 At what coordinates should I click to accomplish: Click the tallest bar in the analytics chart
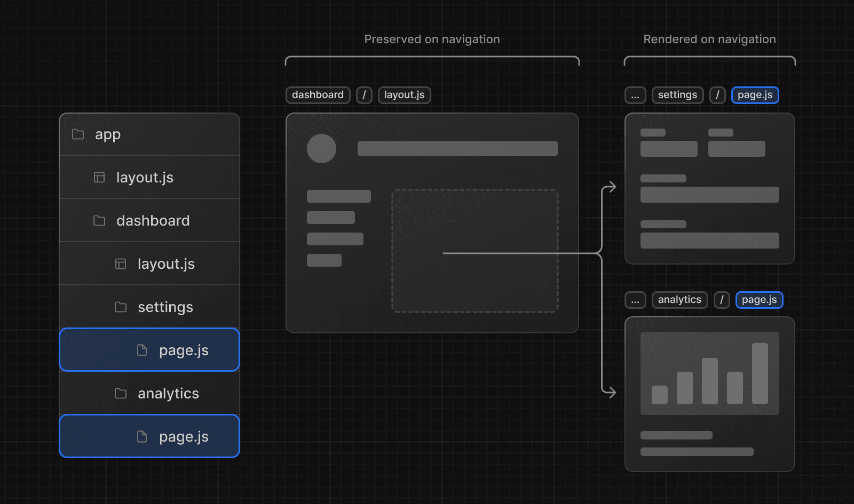click(x=759, y=373)
